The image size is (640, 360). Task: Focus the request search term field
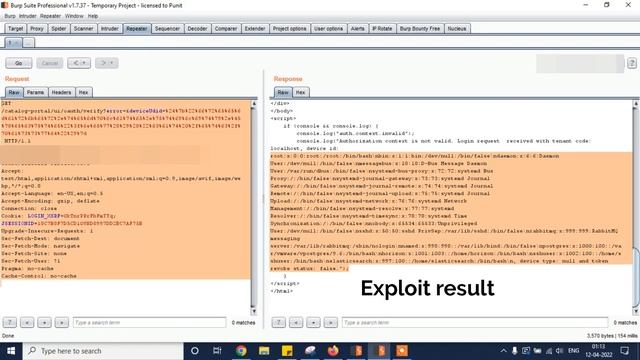click(x=149, y=322)
